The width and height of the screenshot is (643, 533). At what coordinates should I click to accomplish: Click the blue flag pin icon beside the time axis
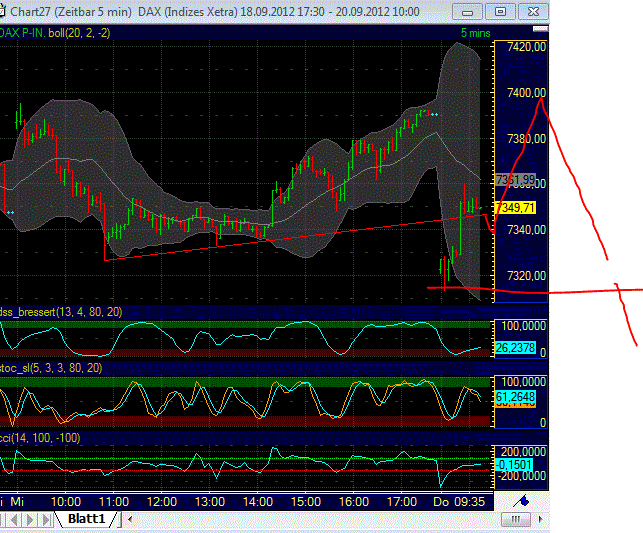[522, 501]
